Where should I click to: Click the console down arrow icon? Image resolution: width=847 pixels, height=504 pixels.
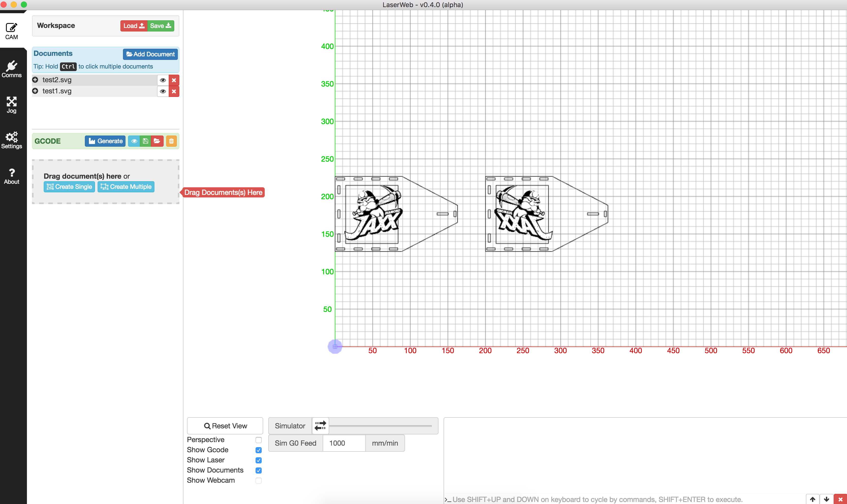point(826,499)
